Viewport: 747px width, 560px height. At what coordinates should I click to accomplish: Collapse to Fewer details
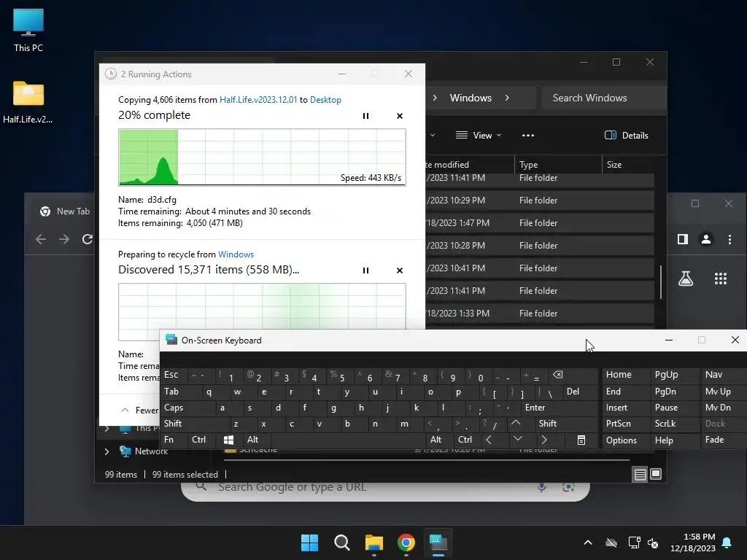pos(140,410)
